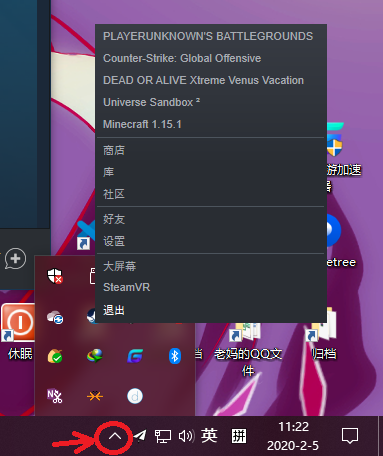Screen dimensions: 383x456
Task: Click the OneDrive syncing cloud tray icon
Action: pyautogui.click(x=55, y=317)
